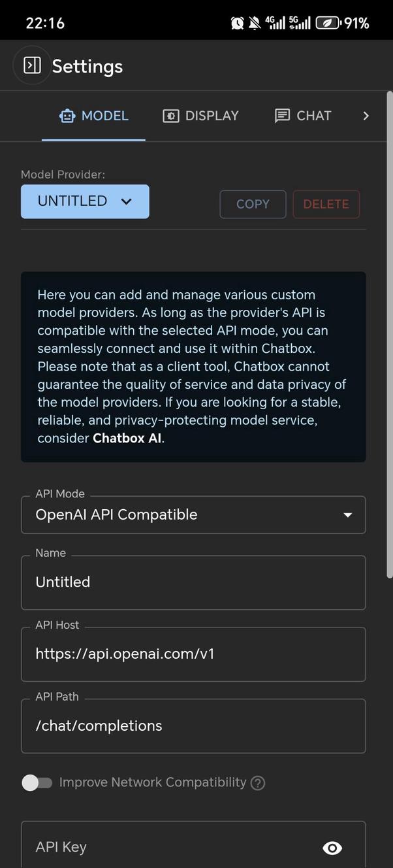Open the Chatbox AI link

click(x=127, y=438)
